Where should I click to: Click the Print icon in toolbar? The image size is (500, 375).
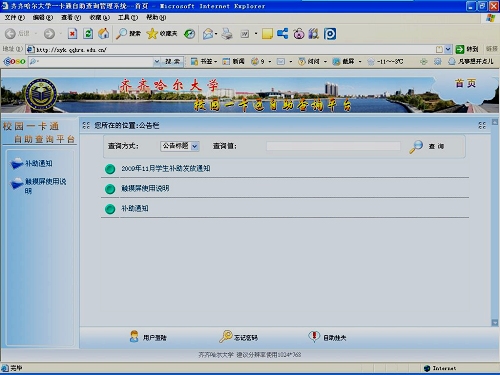[x=227, y=33]
